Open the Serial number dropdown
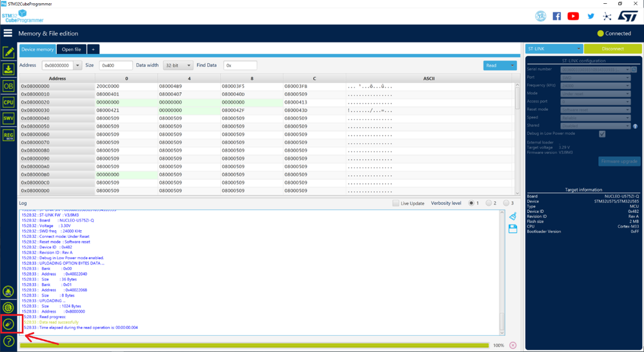Viewport: 644px width, 352px height. (x=595, y=70)
